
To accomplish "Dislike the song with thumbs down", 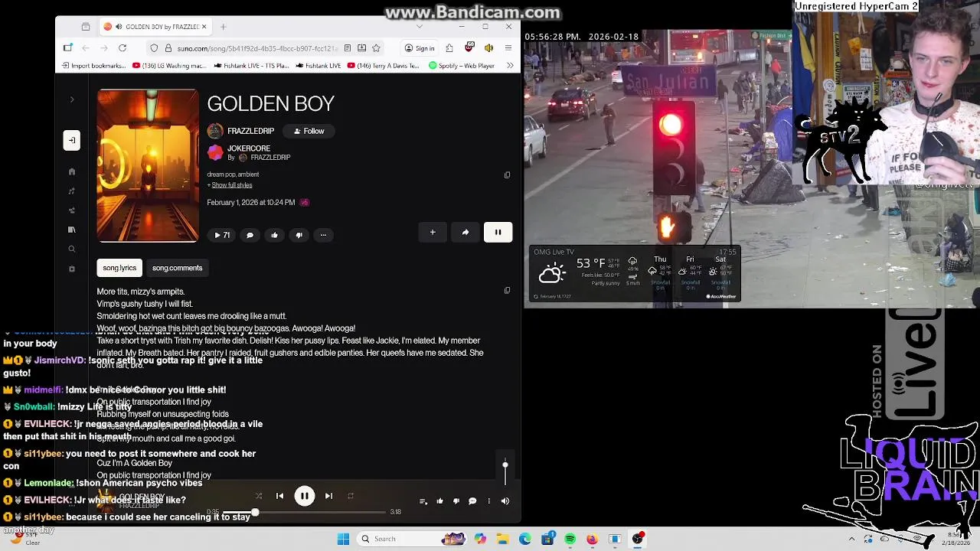I will [x=299, y=235].
